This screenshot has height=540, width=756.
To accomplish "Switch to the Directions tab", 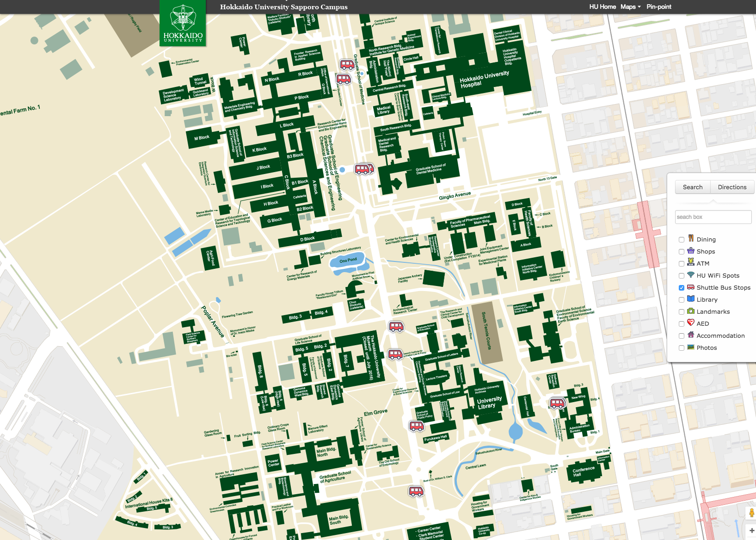I will 732,187.
